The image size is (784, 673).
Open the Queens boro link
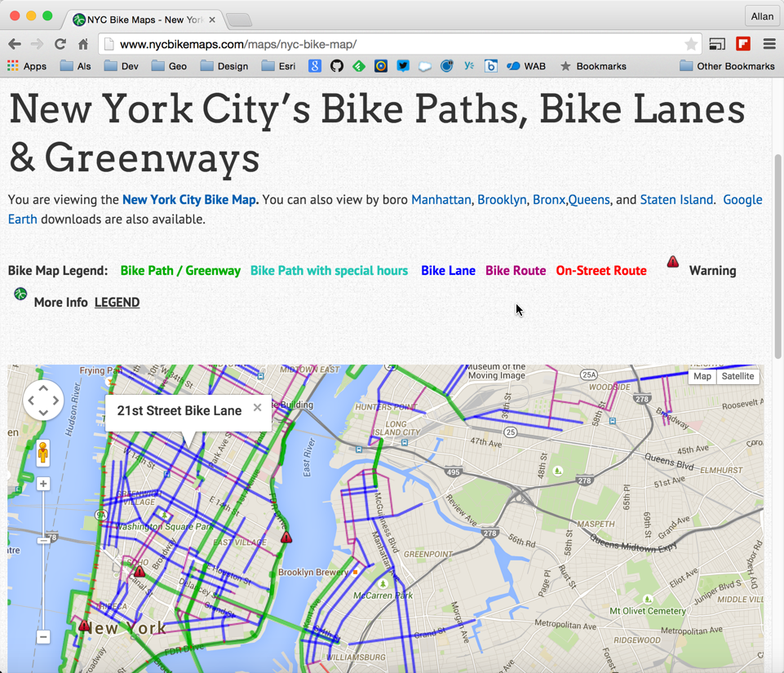click(x=588, y=200)
